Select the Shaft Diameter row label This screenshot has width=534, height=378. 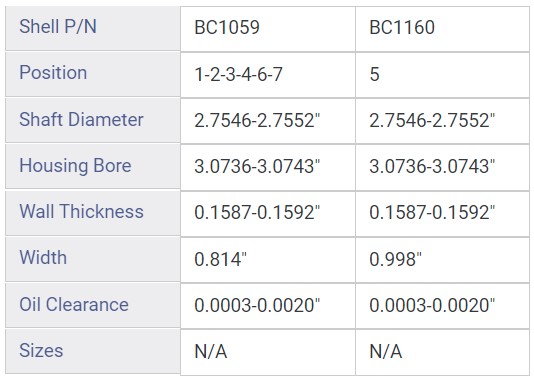tap(81, 120)
